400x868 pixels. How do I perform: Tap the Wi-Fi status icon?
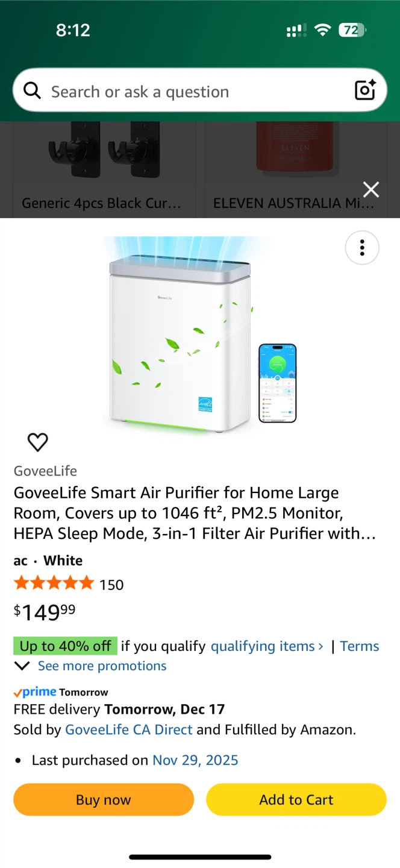[x=323, y=30]
